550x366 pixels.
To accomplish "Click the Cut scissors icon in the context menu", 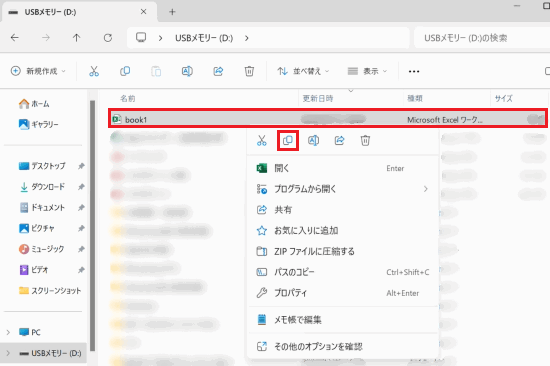I will (262, 140).
